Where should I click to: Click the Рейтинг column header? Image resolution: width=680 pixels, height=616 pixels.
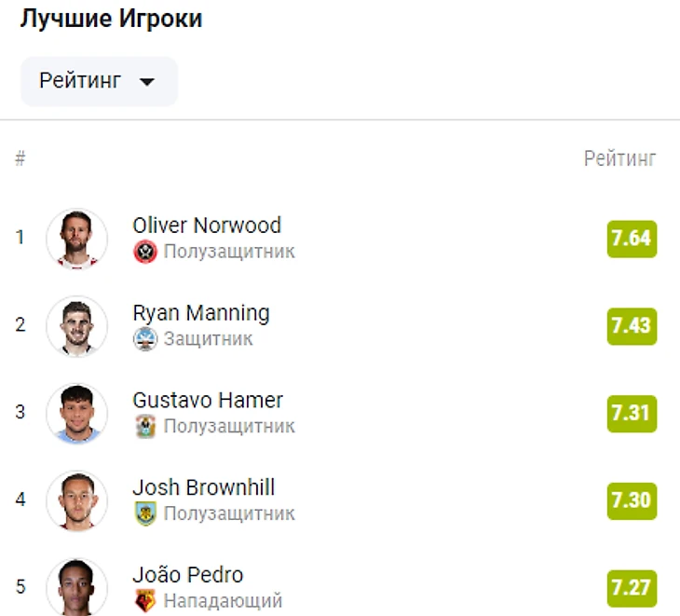tap(620, 158)
